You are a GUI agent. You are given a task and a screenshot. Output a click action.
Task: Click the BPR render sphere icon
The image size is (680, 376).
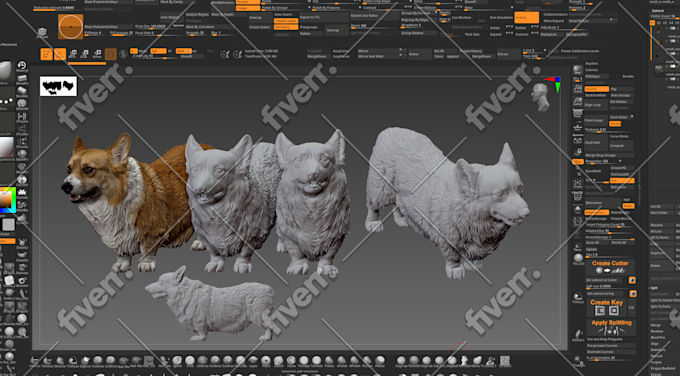click(577, 70)
